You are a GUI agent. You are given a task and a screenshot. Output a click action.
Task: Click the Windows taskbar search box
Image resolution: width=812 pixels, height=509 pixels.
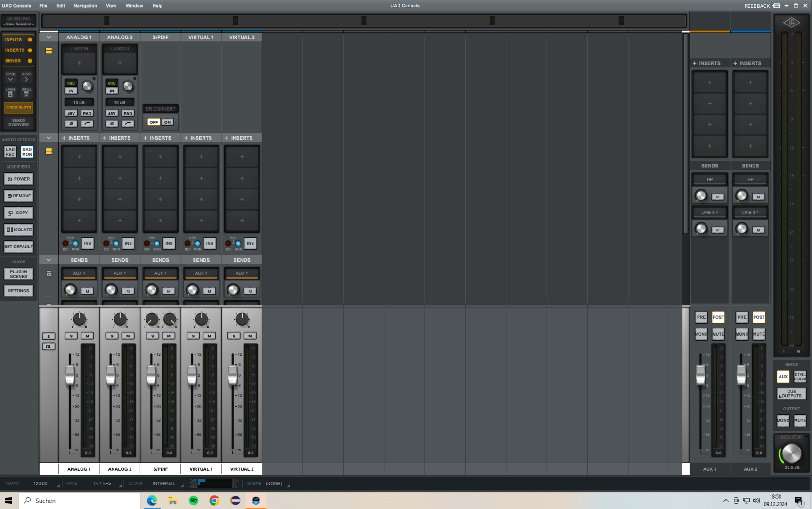80,501
